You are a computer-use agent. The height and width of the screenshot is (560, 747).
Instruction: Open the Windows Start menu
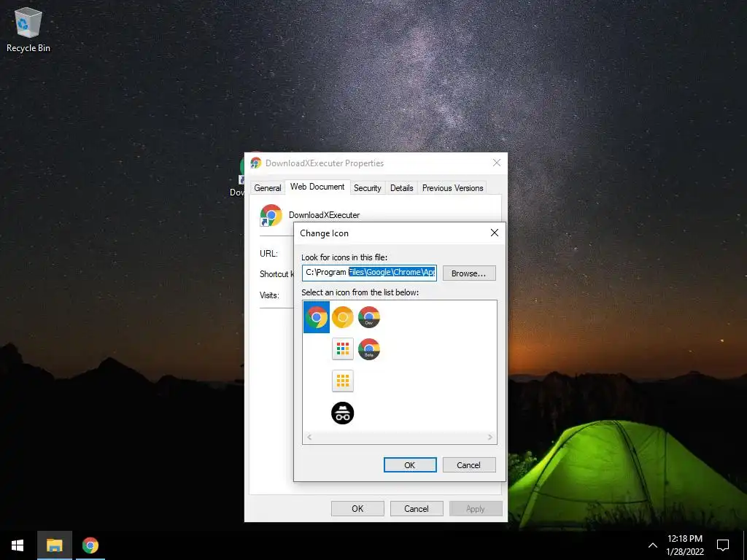click(18, 545)
